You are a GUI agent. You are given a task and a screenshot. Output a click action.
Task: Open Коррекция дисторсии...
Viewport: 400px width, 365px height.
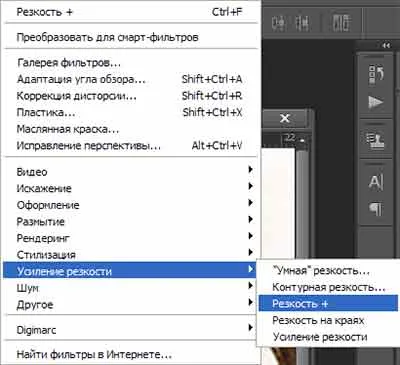tap(130, 96)
